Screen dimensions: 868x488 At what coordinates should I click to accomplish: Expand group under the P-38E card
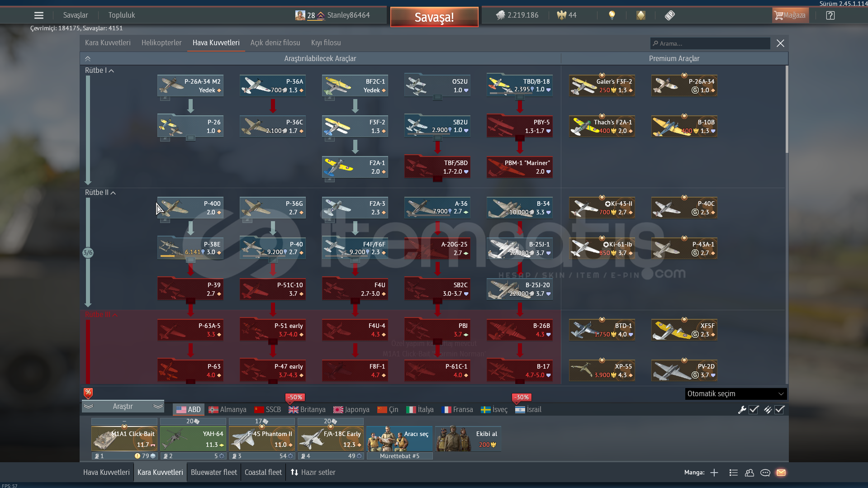190,260
